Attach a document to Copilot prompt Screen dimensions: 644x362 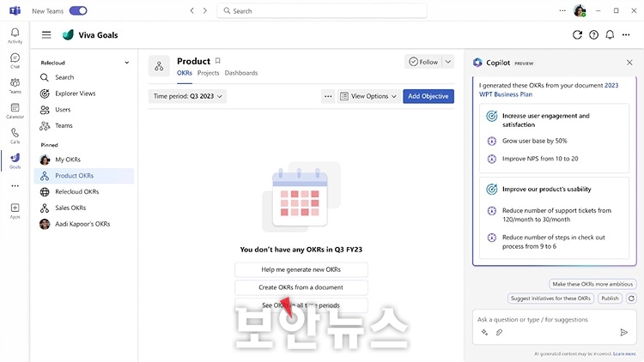(499, 332)
